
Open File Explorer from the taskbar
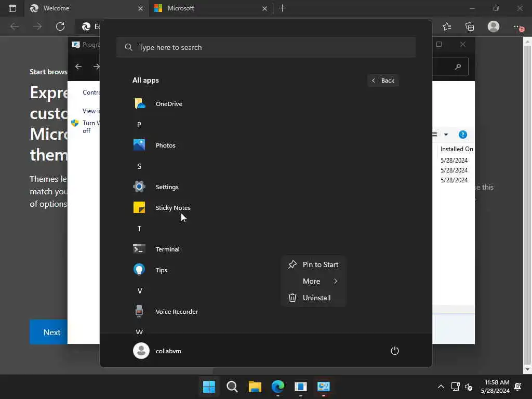255,387
